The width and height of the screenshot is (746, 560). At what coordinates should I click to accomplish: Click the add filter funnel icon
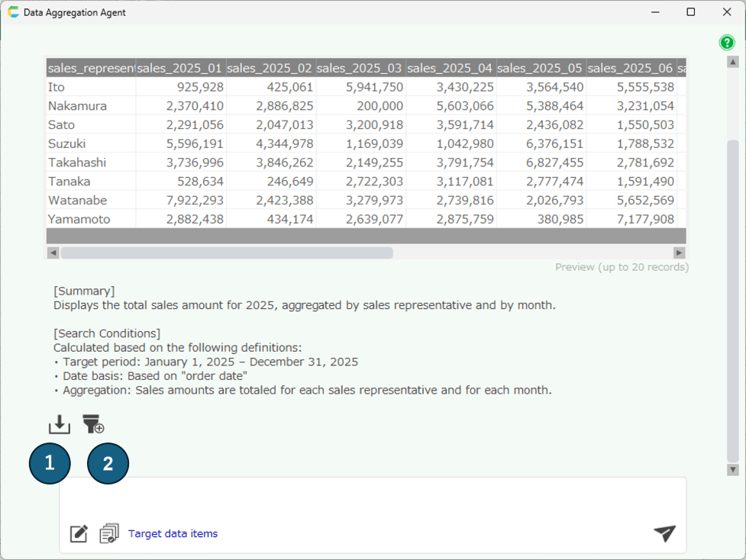click(x=93, y=425)
